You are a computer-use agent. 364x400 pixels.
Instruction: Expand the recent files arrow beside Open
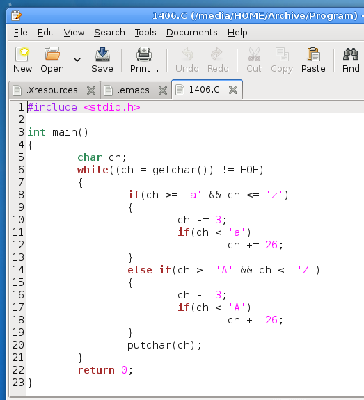(x=77, y=60)
